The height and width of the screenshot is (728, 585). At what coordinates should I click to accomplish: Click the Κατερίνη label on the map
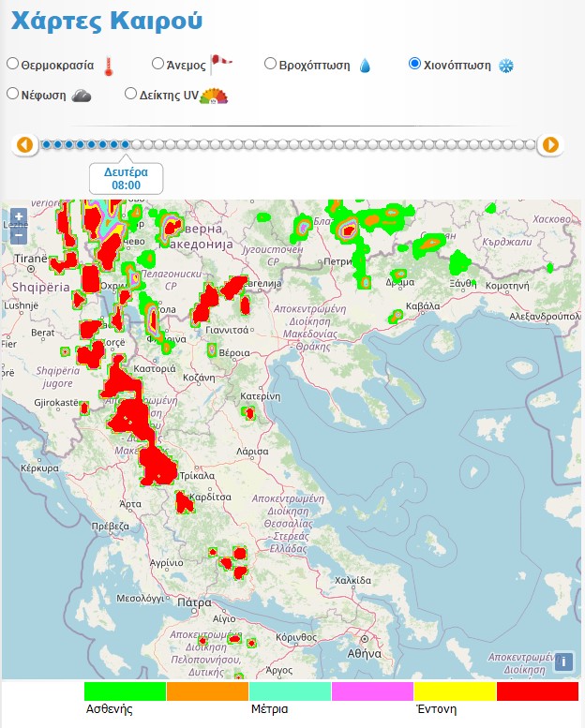pyautogui.click(x=261, y=396)
